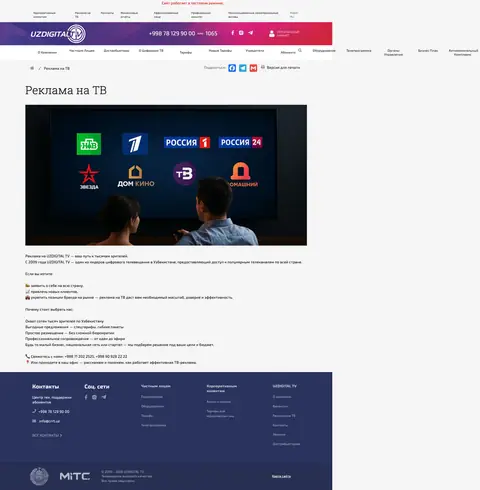The image size is (480, 490).
Task: Click header phone number +998 78 129 90 00
Action: click(x=172, y=33)
